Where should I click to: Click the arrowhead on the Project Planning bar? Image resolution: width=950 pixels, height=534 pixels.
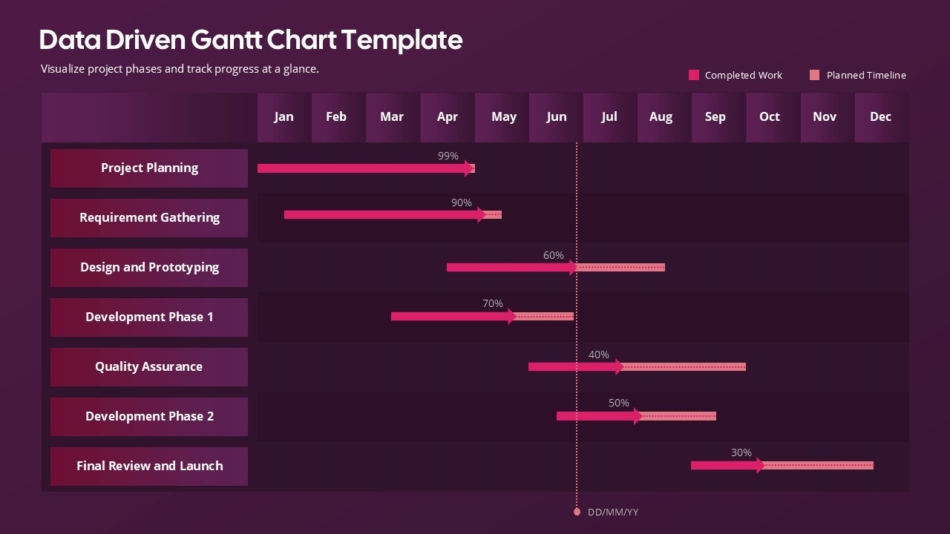(x=469, y=168)
